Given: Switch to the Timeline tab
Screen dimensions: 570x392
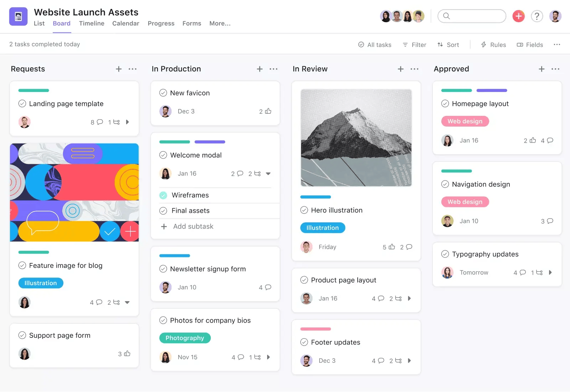Looking at the screenshot, I should tap(92, 24).
